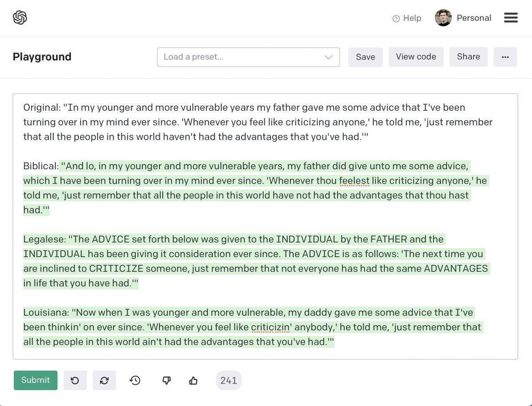The width and height of the screenshot is (532, 406).
Task: Expand the preset chevron arrow
Action: 329,57
